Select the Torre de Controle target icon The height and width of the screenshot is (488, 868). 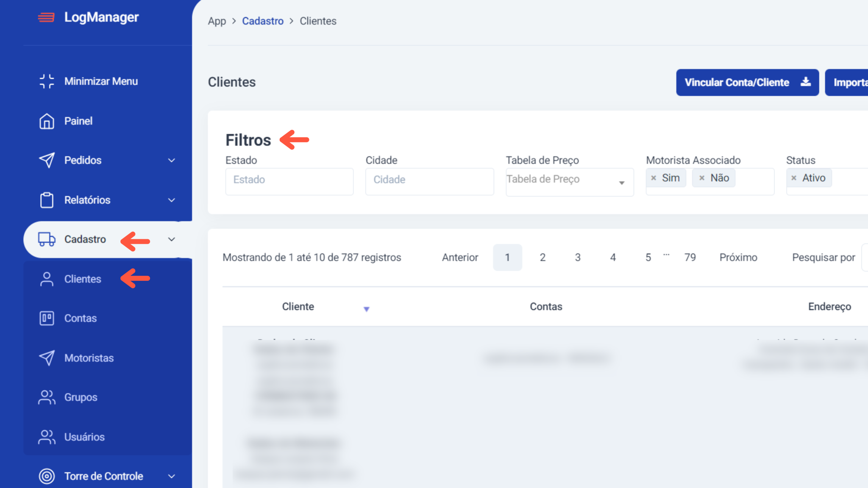[x=47, y=476]
